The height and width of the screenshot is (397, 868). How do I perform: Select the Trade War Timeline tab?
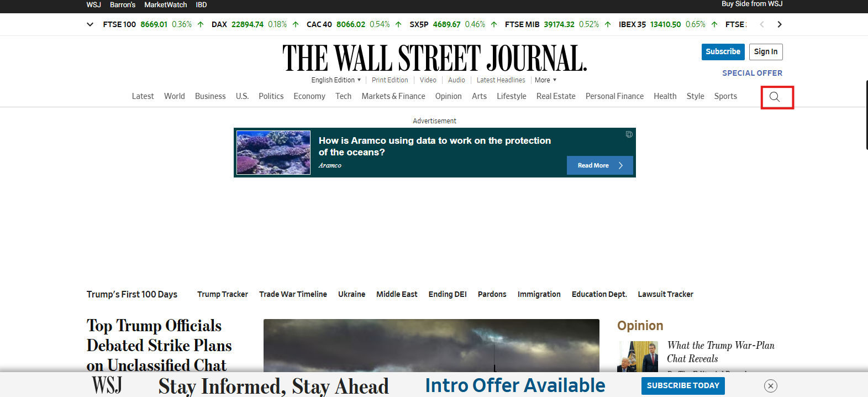(x=293, y=294)
